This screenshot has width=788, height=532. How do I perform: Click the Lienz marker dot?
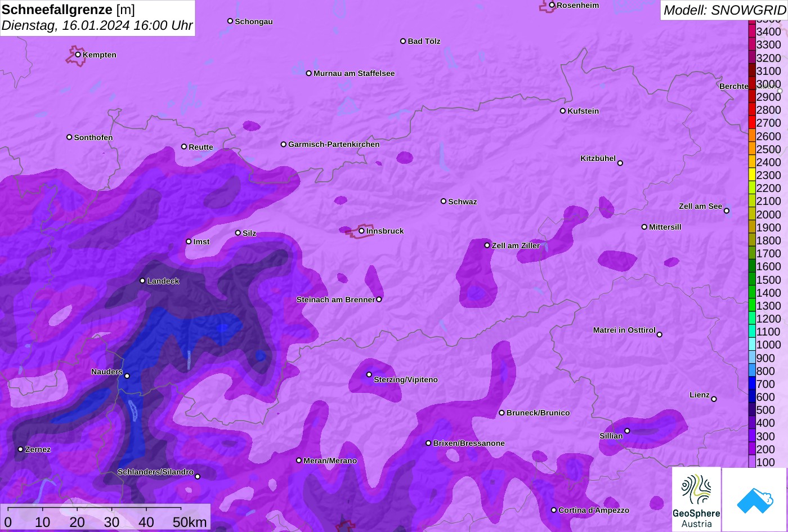pos(714,399)
